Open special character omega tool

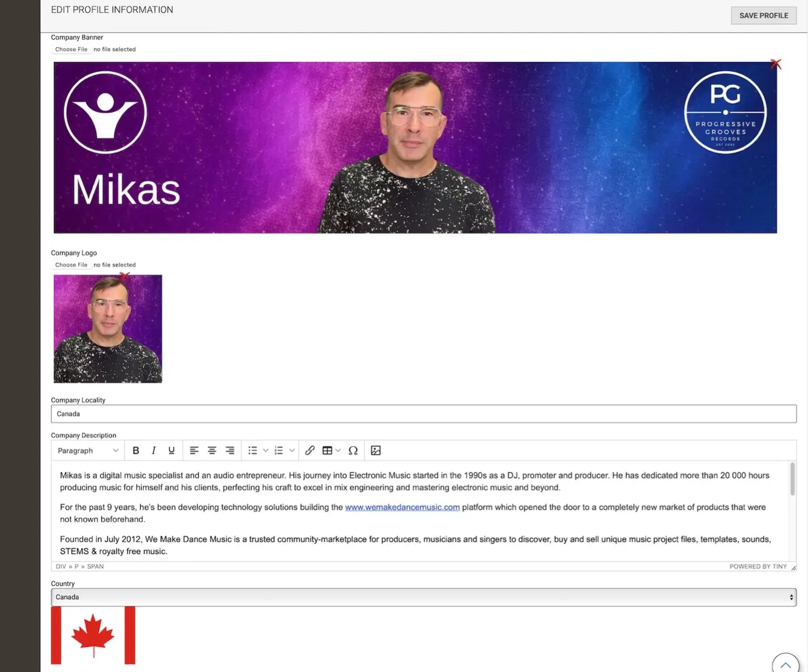[x=353, y=450]
